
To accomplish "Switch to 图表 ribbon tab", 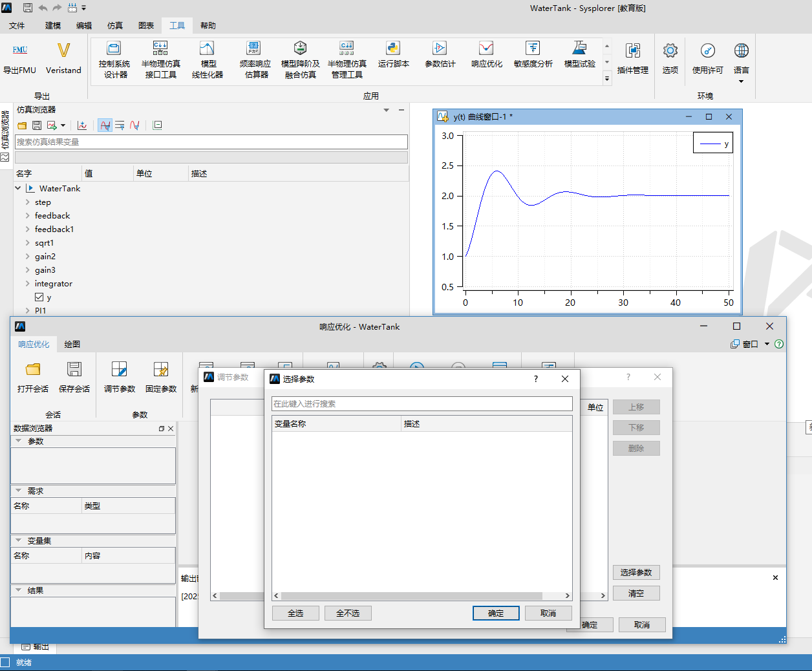I will [146, 26].
